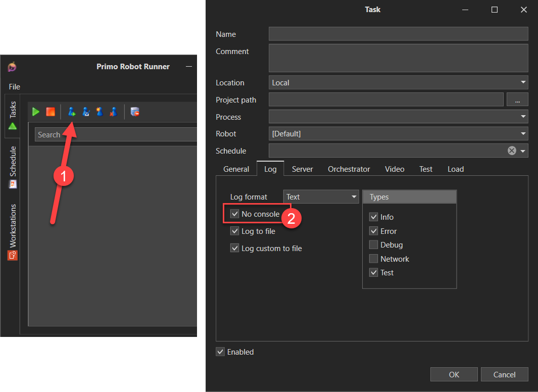Select the Log tab
The image size is (538, 392).
(x=270, y=169)
